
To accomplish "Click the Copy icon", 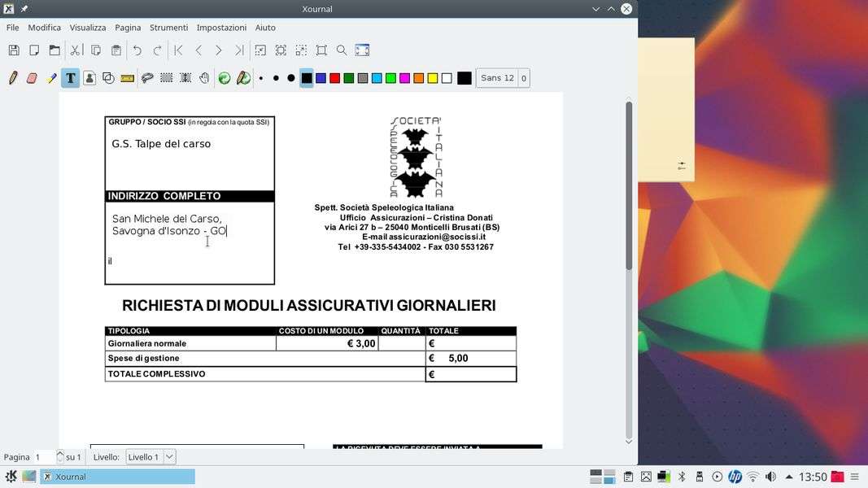I will coord(96,50).
